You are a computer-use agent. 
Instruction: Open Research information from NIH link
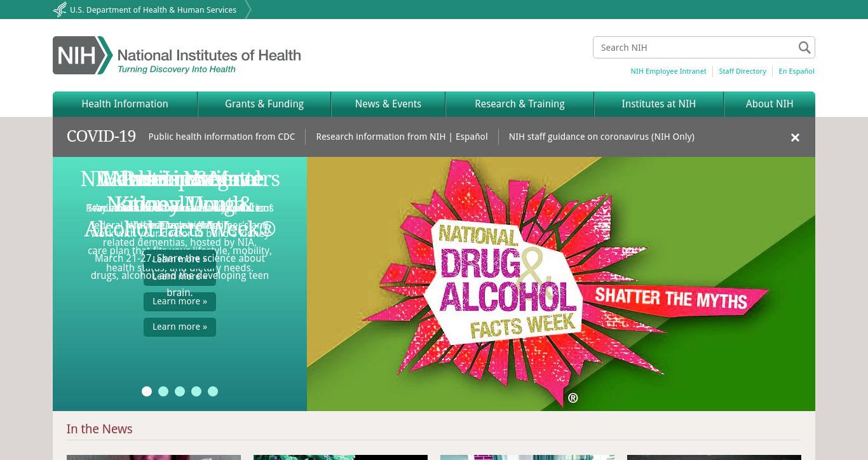click(x=381, y=137)
